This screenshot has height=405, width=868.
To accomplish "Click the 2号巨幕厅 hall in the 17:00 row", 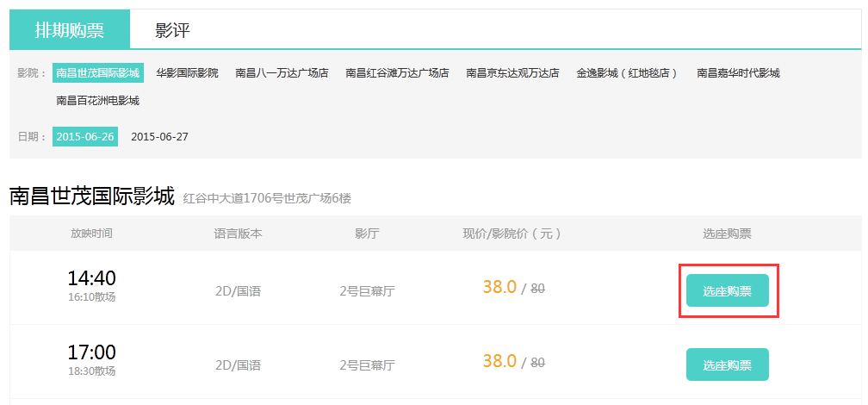I will click(x=367, y=365).
